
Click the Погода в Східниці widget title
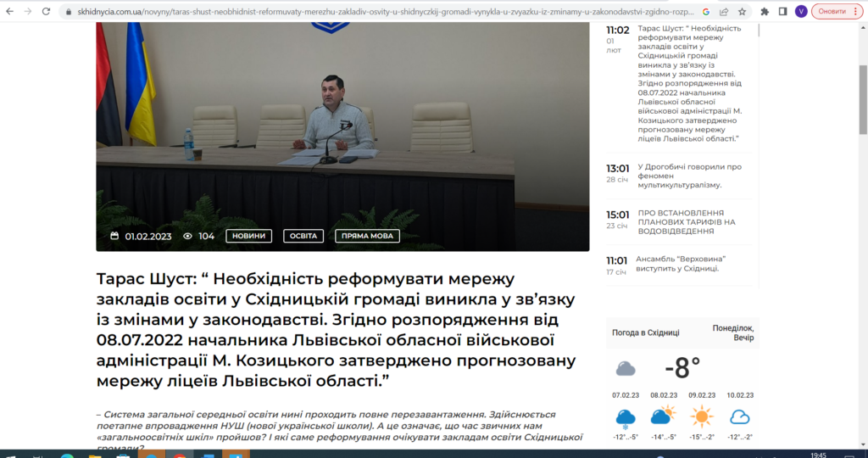[x=645, y=332]
